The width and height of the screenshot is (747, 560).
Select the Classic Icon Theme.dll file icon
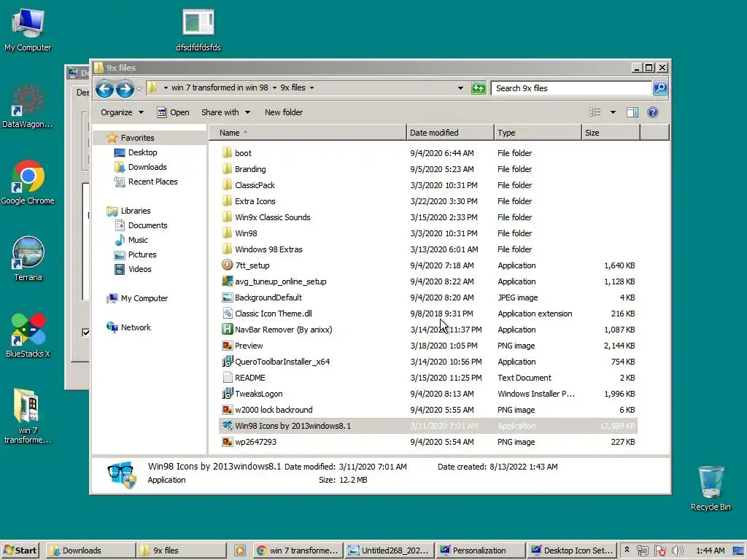pos(228,313)
